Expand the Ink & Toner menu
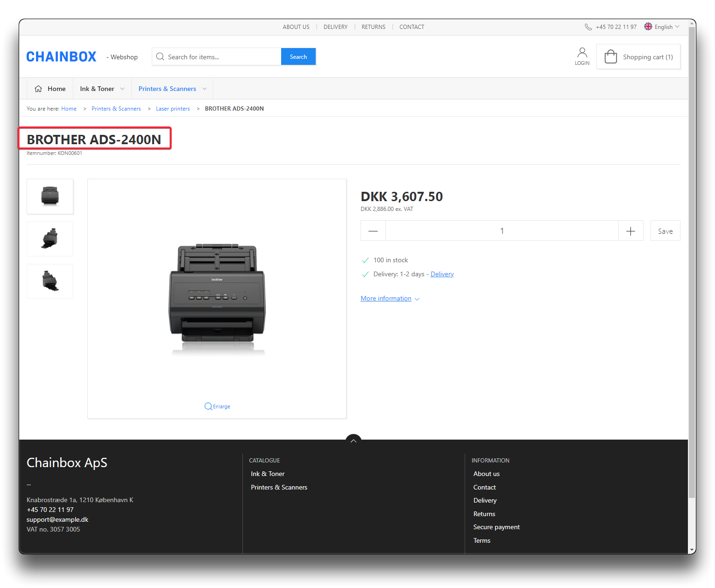 [x=102, y=89]
